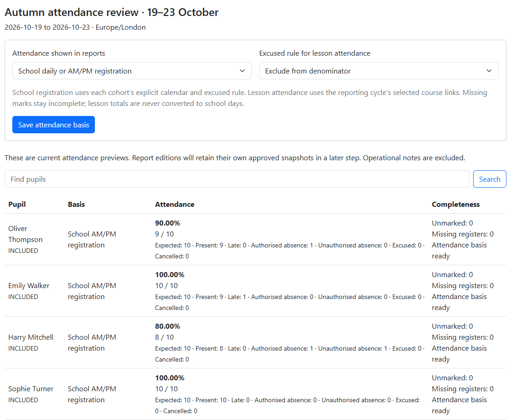Select the Basis column header
The height and width of the screenshot is (420, 511).
coord(76,204)
